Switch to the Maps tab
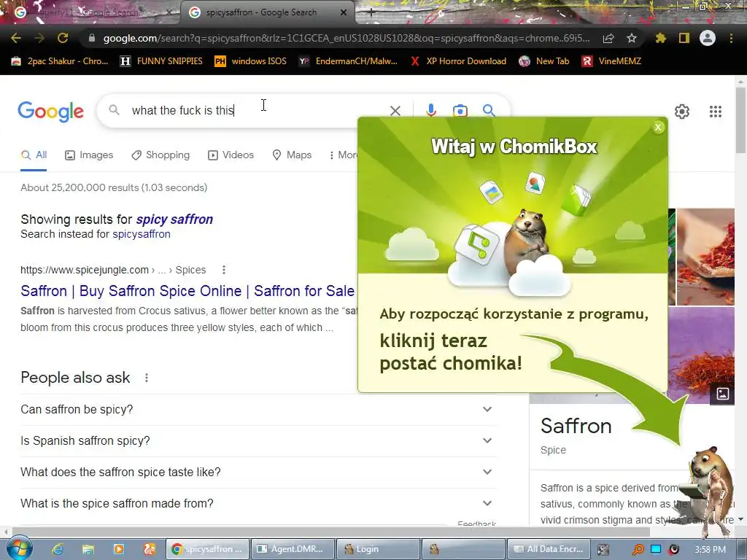This screenshot has width=747, height=560. tap(292, 155)
